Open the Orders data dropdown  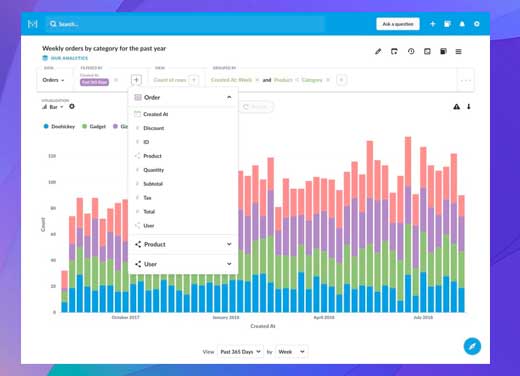tap(53, 80)
